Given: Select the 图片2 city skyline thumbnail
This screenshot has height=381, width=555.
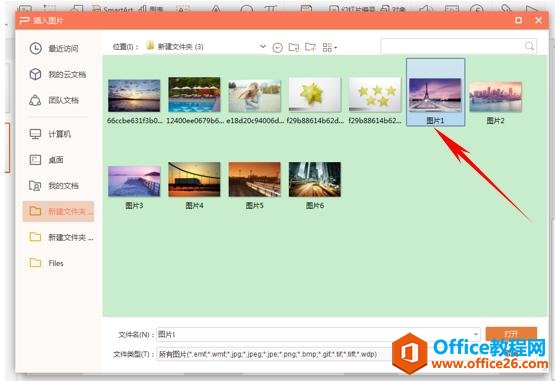Looking at the screenshot, I should [495, 103].
